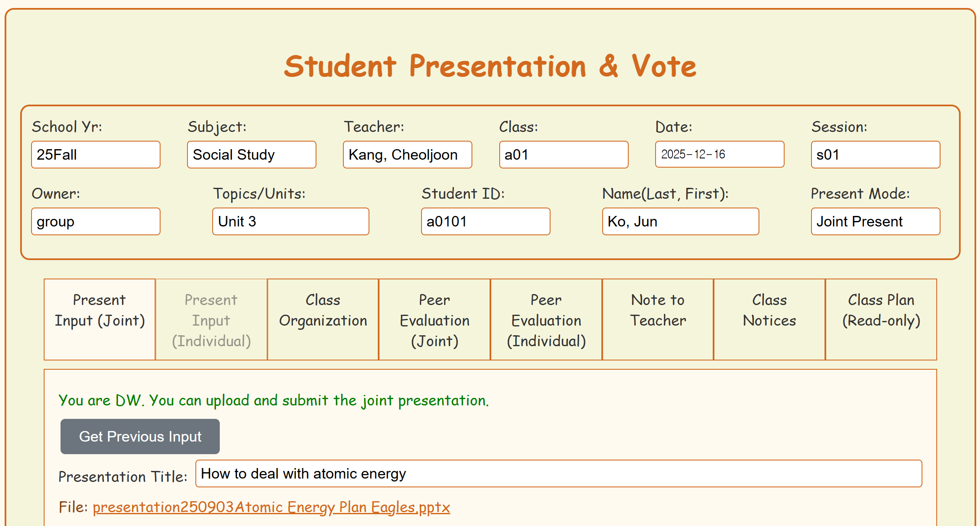Click the Session field showing s01

(x=875, y=155)
